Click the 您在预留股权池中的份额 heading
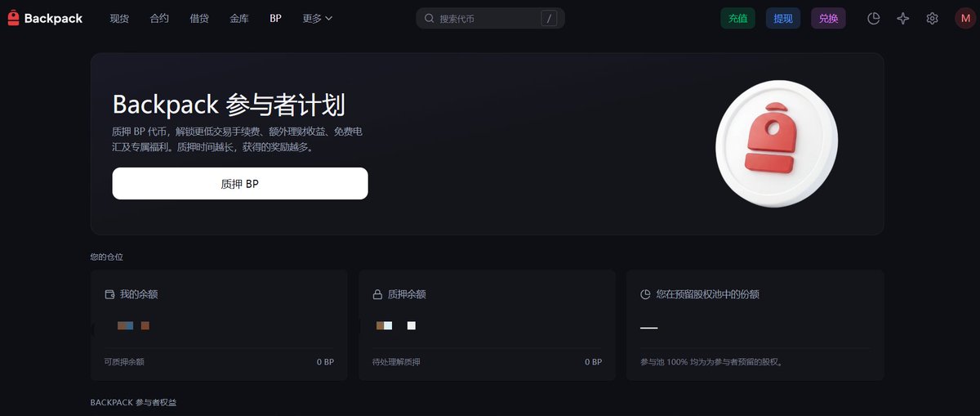The width and height of the screenshot is (980, 416). tap(708, 294)
